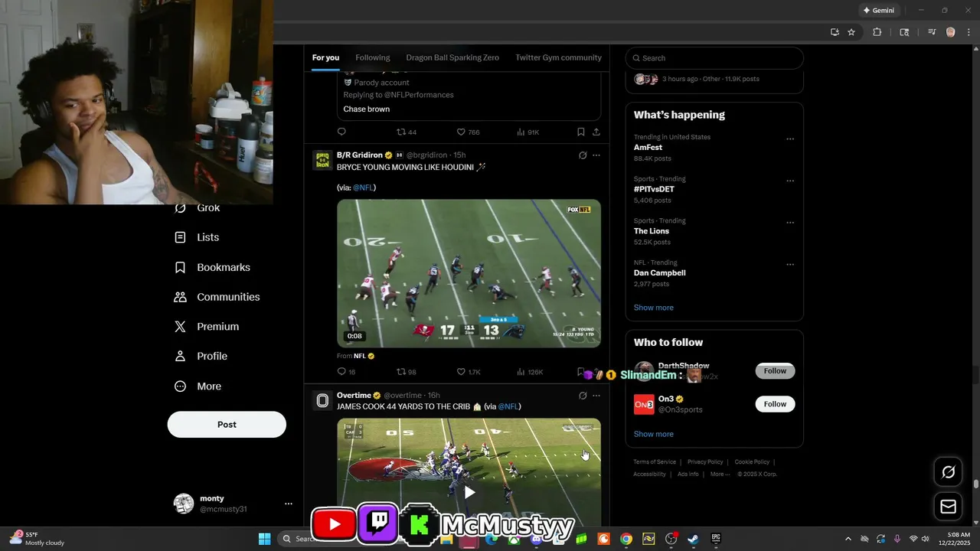Open the floating Messages envelope button
The width and height of the screenshot is (980, 551).
[x=948, y=507]
